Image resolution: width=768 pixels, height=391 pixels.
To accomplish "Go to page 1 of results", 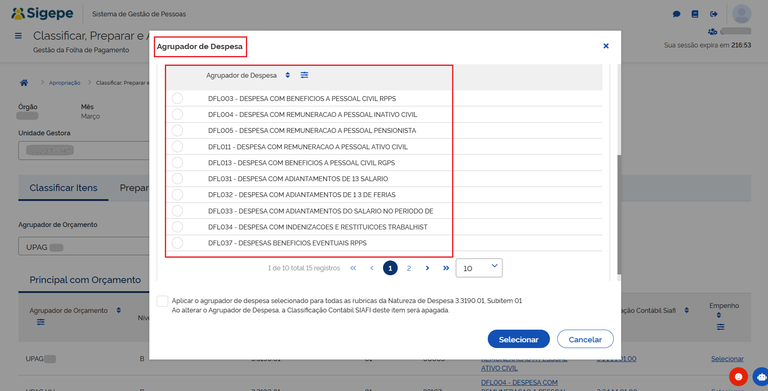I will (x=390, y=268).
